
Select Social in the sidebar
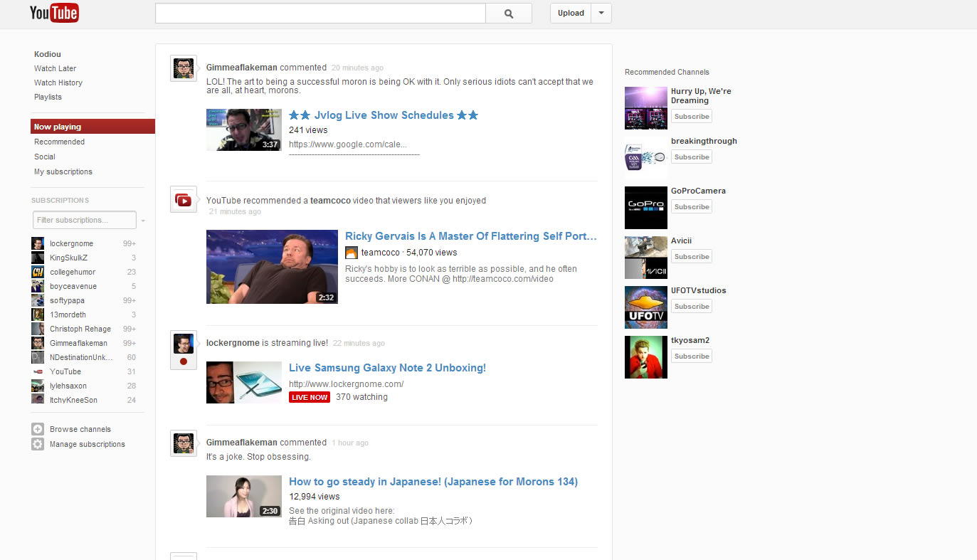click(44, 157)
